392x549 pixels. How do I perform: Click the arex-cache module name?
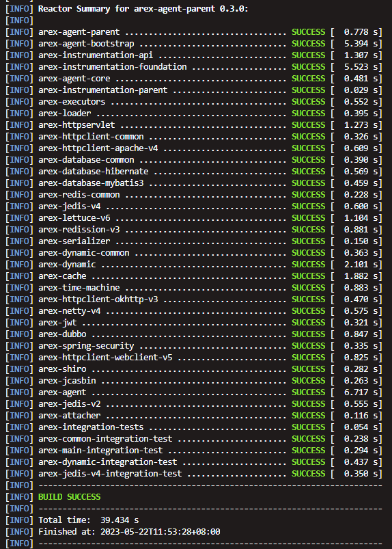click(62, 276)
